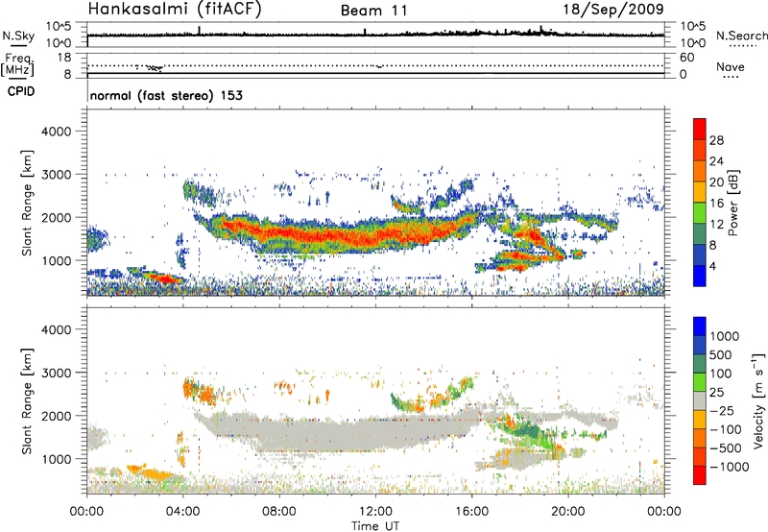Screen dimensions: 768x532
Task: Click the "Freq. [MHz]" axis label
Action: tap(18, 64)
